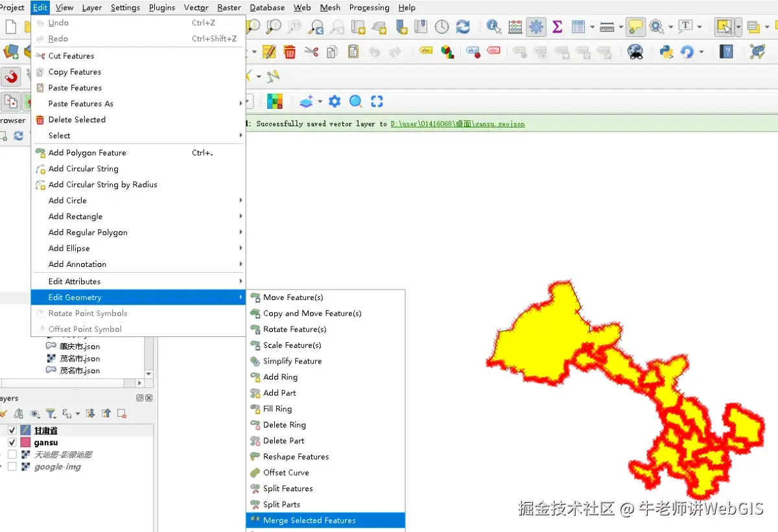Viewport: 778px width, 532px height.
Task: Click Paste Features clipboard toolbar icon
Action: point(353,52)
